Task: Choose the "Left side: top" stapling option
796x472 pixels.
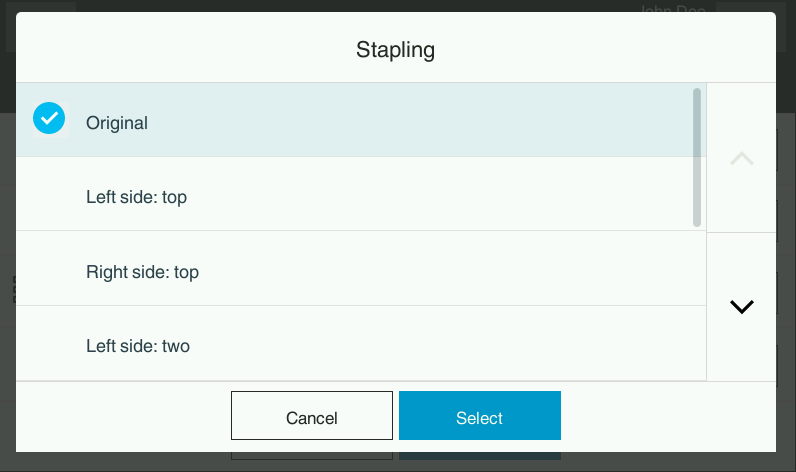Action: click(136, 197)
